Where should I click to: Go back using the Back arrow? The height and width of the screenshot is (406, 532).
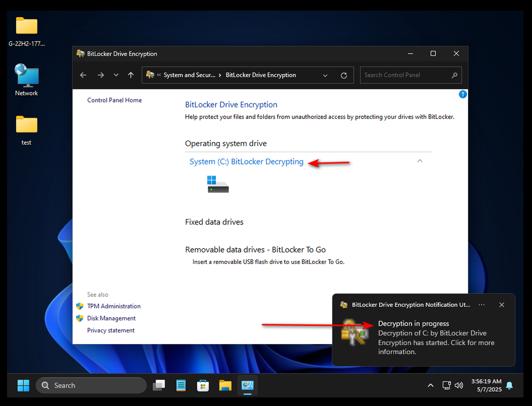83,75
